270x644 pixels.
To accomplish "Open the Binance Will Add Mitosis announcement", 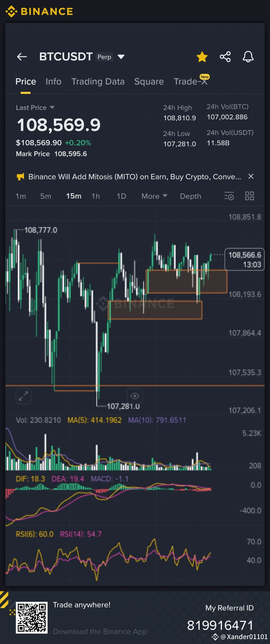I will (x=134, y=177).
